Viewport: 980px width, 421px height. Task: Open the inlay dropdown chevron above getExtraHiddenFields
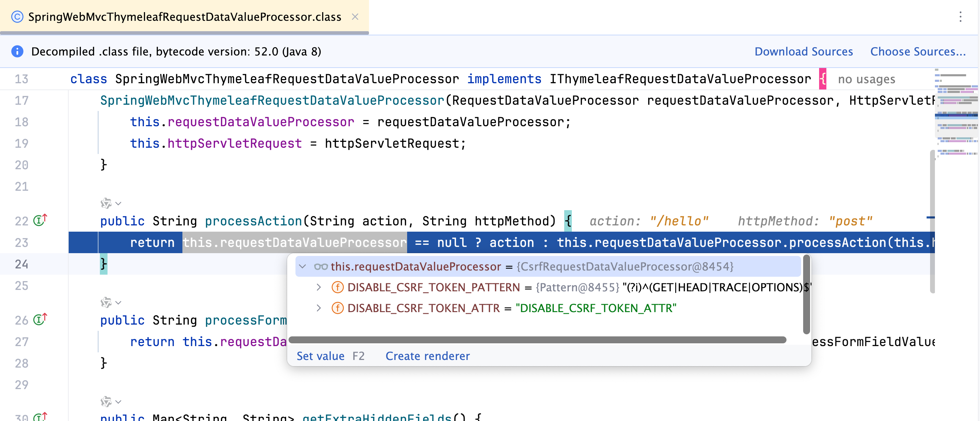pos(118,402)
